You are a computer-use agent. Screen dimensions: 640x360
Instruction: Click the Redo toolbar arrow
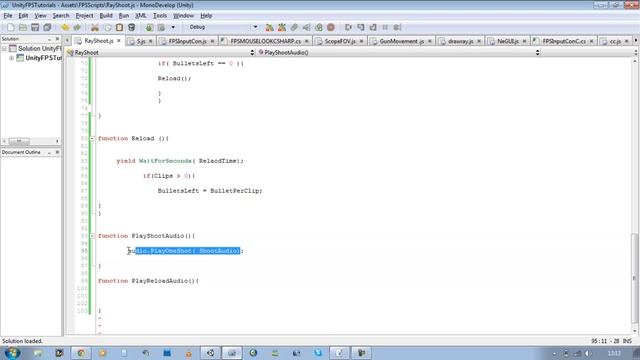(77, 27)
